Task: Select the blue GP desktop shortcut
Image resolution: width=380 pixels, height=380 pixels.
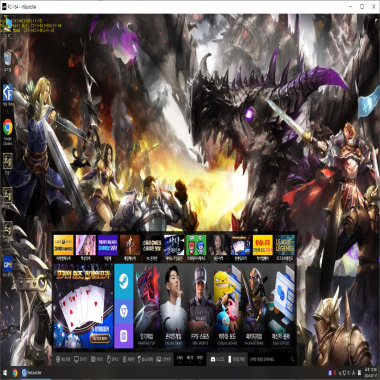Action: tap(8, 264)
